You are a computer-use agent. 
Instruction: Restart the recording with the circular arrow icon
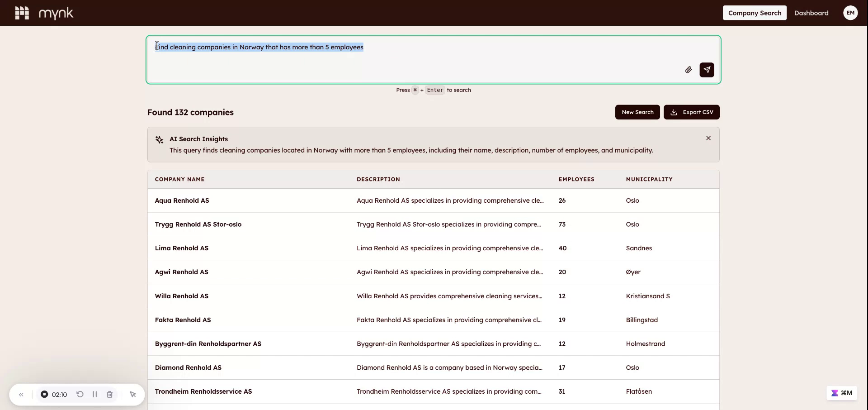point(80,394)
